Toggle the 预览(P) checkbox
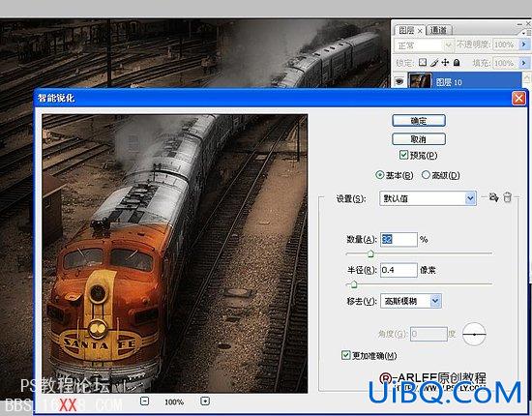 pos(403,155)
